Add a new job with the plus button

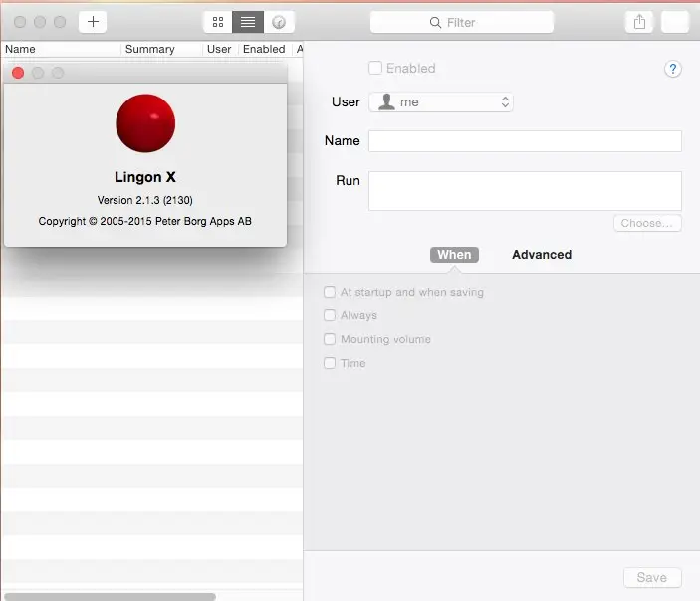click(93, 22)
